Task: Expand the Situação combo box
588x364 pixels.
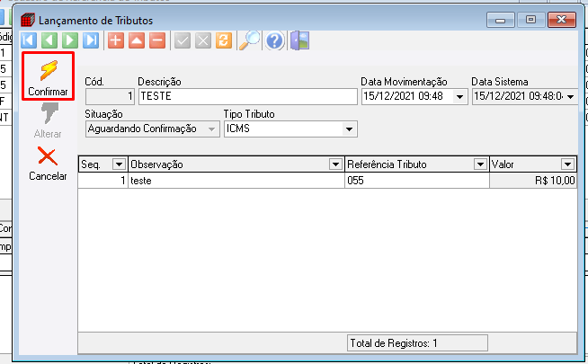Action: [211, 129]
